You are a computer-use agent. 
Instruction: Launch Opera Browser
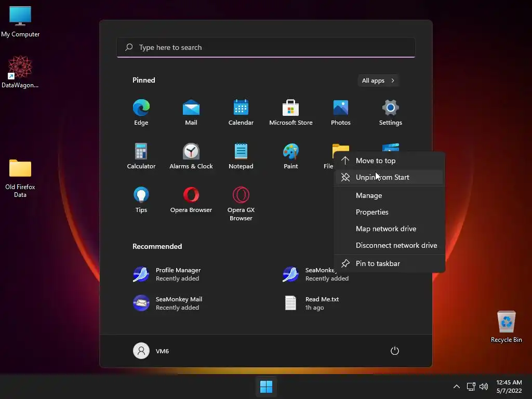click(x=191, y=200)
